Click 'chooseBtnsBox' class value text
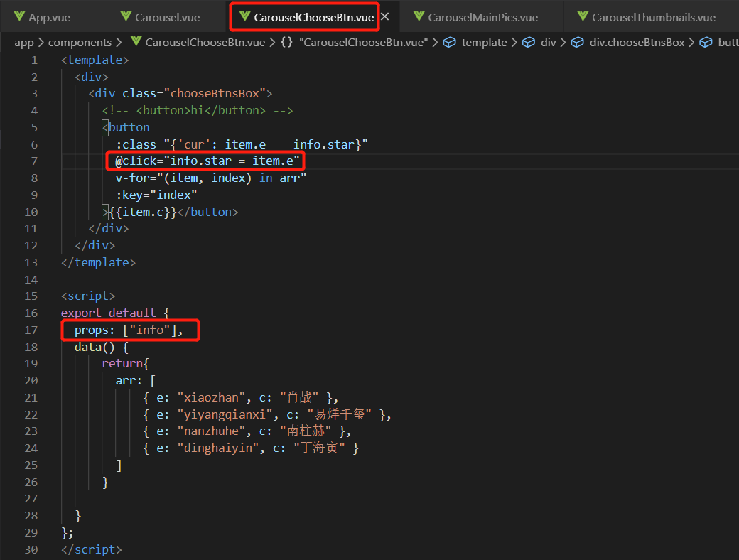739x560 pixels. click(215, 93)
